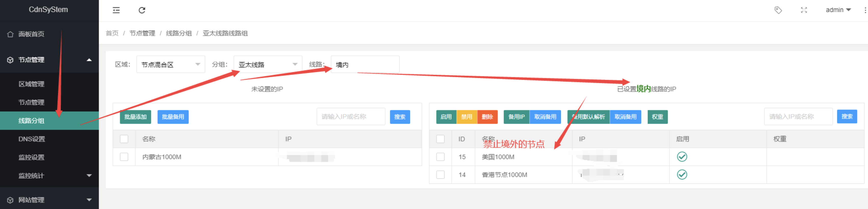Select all unassigned IPs header checkbox

click(124, 139)
